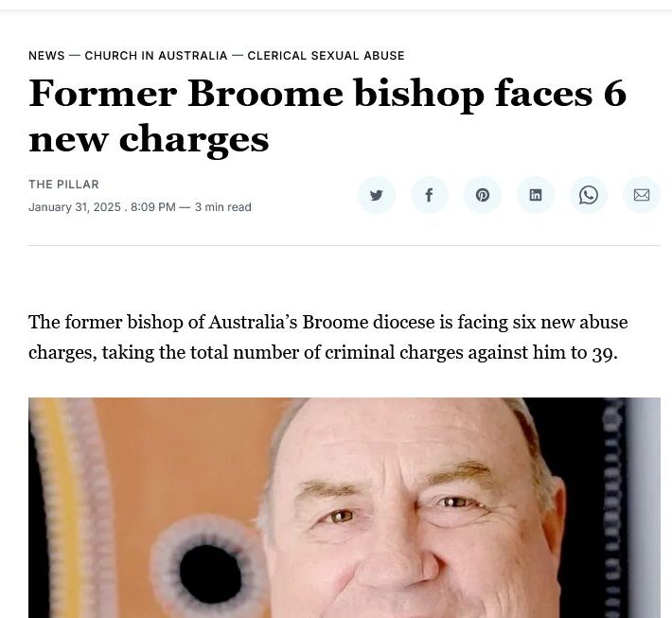
Task: Open The Pillar author page
Action: pos(63,185)
